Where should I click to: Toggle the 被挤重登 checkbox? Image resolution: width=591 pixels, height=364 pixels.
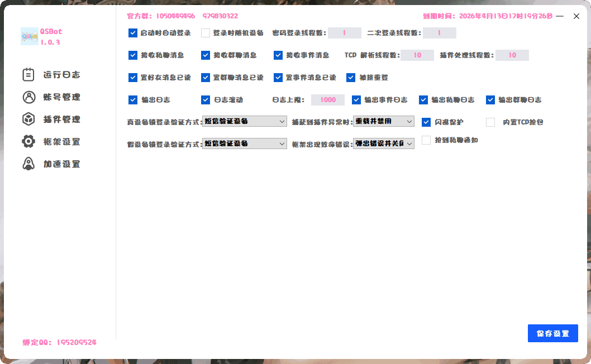coord(351,78)
